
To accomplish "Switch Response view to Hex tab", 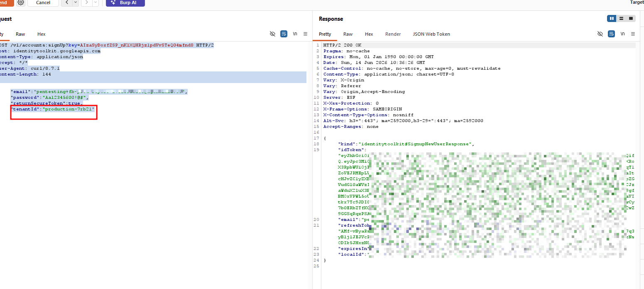I will pos(369,34).
